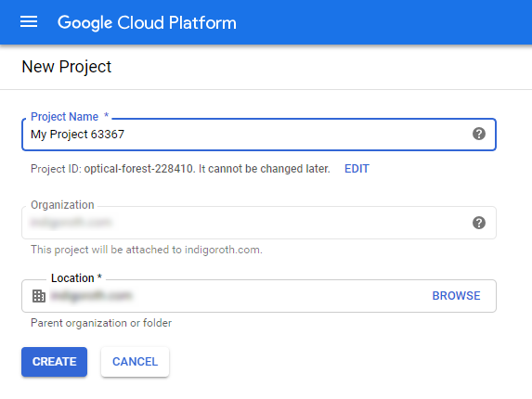Screen dimensions: 532x399
Task: Create the new project
Action: 54,362
